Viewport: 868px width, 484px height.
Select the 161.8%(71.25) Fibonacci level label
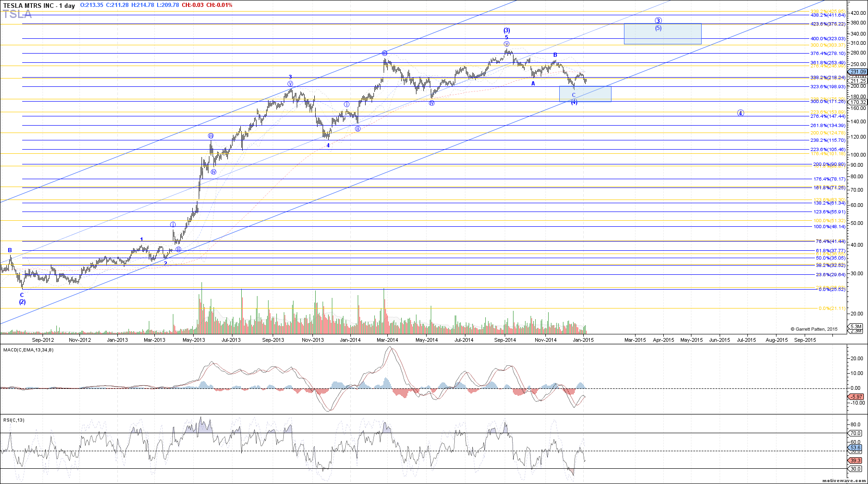830,188
